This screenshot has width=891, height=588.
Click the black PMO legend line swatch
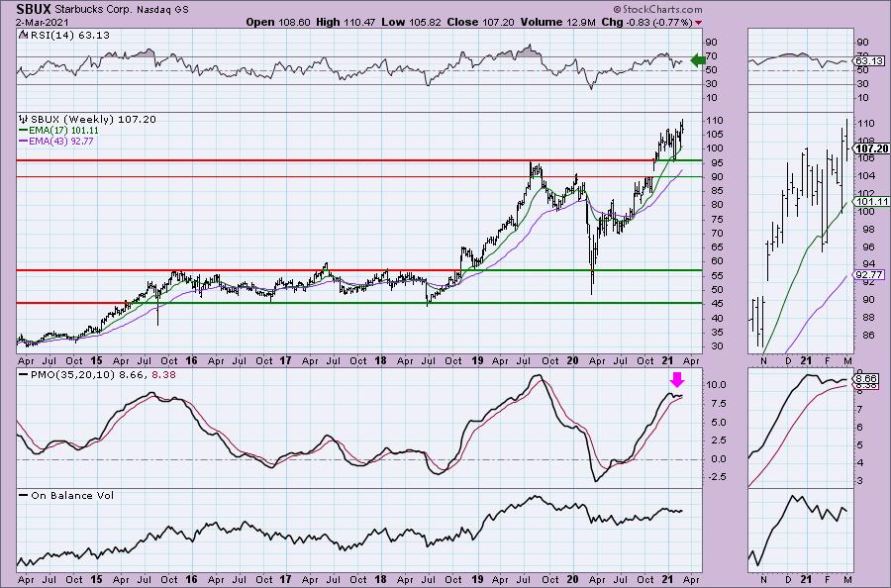(24, 375)
